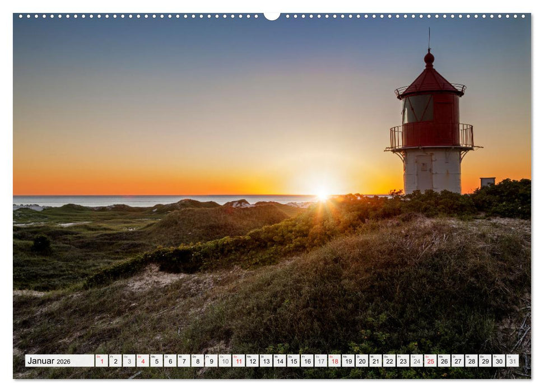Click the setting sun on the horizon
Screen dimensions: 544x392
322,197
